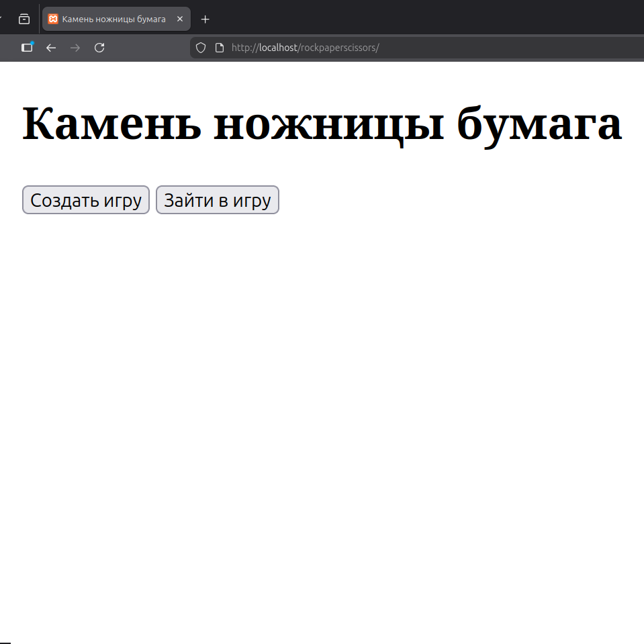
Task: Close the Камень ножницы бумага tab
Action: [x=180, y=19]
